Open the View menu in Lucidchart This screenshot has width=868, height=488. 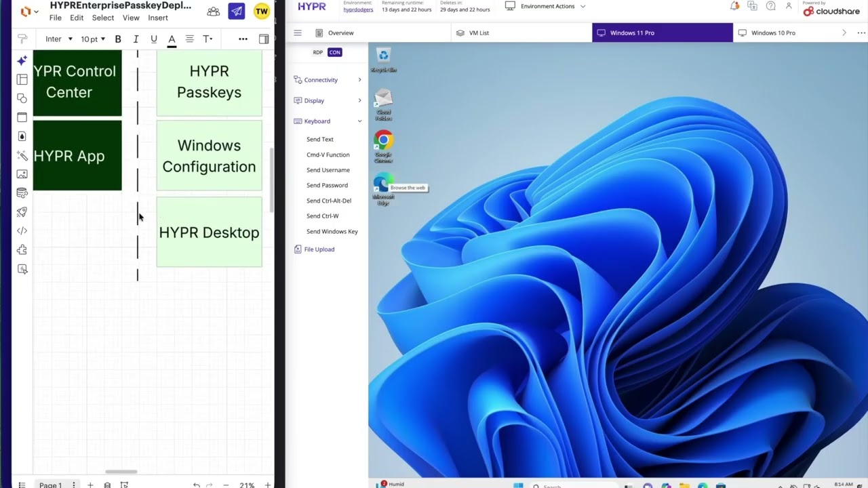[x=131, y=18]
